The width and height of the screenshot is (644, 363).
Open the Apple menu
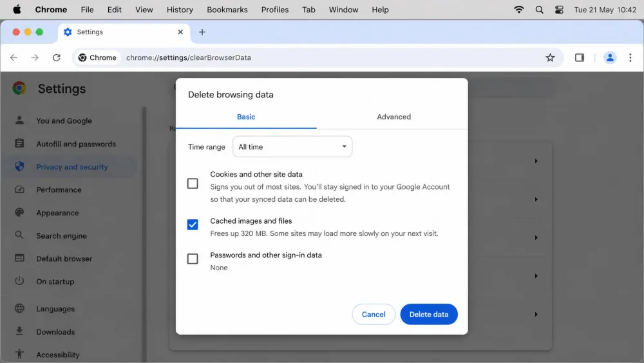coord(17,10)
